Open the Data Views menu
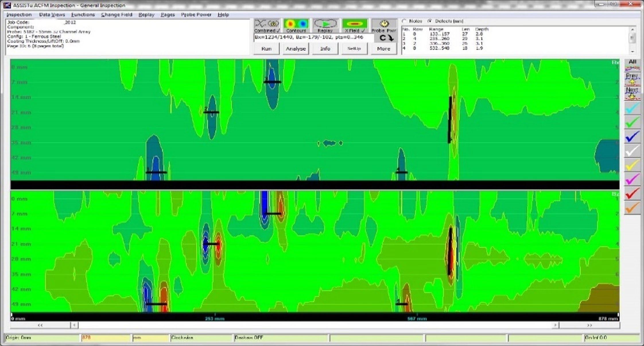The height and width of the screenshot is (346, 644). tap(52, 14)
